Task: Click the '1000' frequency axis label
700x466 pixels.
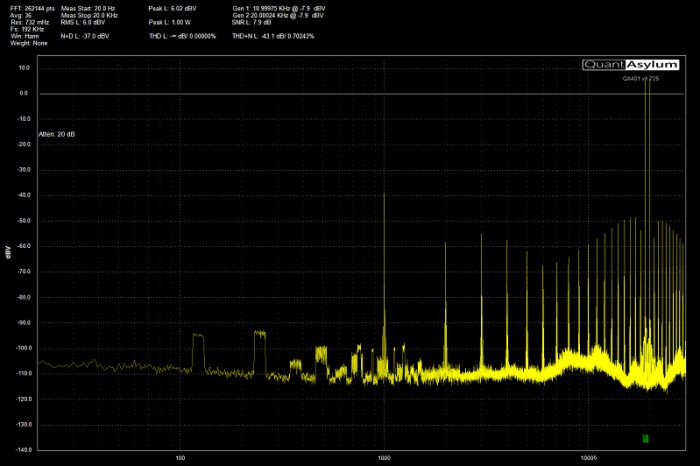Action: point(384,458)
